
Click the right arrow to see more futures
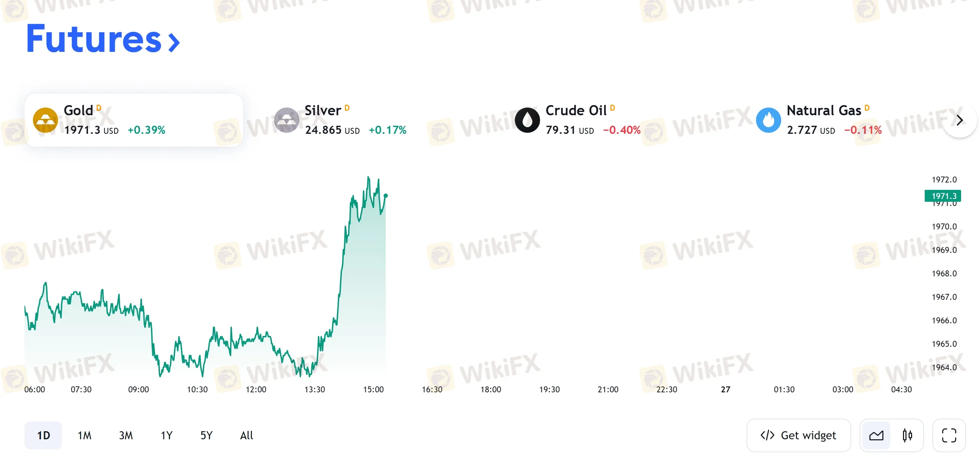click(x=960, y=119)
